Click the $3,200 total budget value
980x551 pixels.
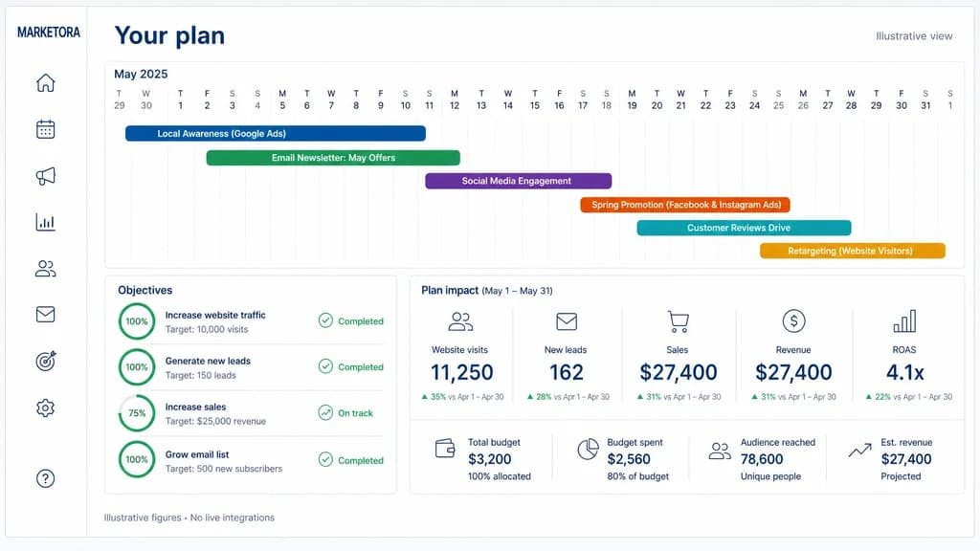click(489, 459)
